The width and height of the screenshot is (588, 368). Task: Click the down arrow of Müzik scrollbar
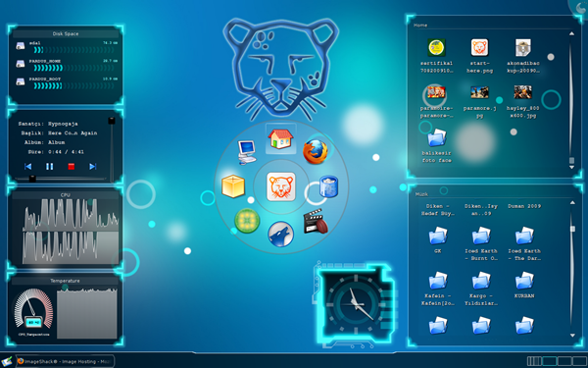click(x=572, y=336)
